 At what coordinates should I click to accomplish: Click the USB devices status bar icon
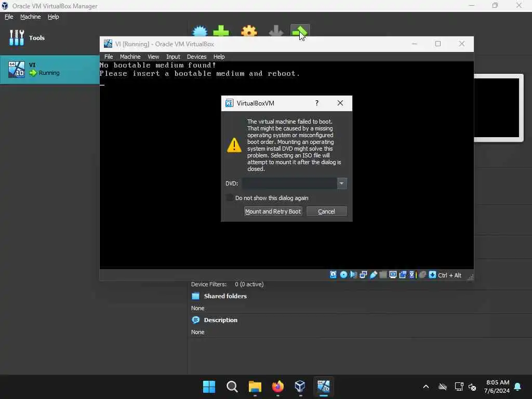pyautogui.click(x=373, y=275)
